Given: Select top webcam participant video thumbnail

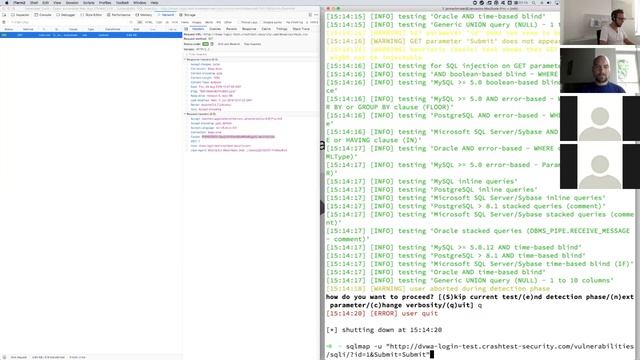Looking at the screenshot, I should coord(600,22).
